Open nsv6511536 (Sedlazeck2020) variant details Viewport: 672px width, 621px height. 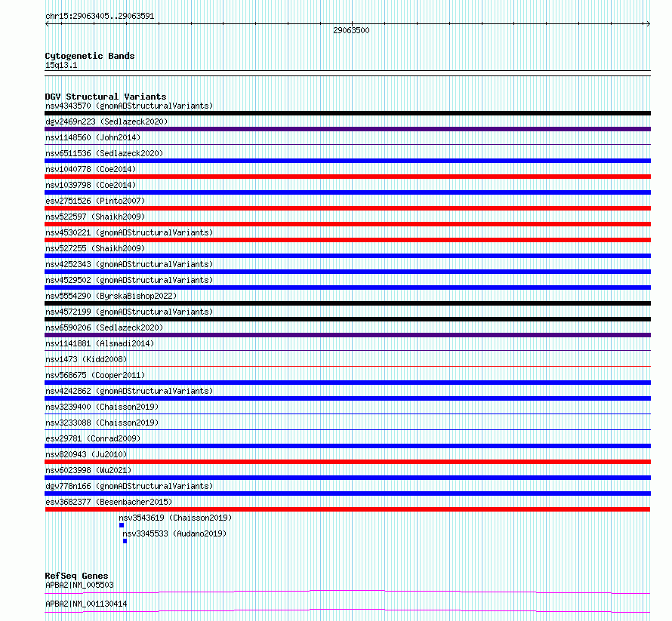point(104,153)
